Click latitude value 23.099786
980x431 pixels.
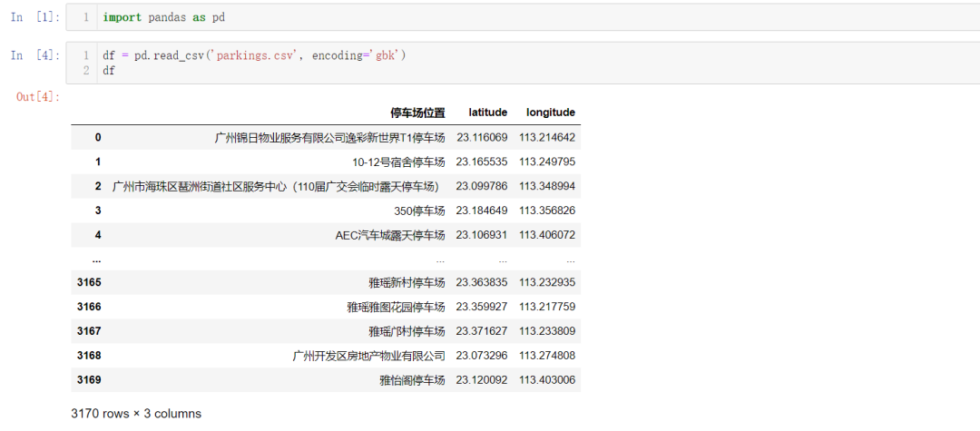(x=482, y=186)
